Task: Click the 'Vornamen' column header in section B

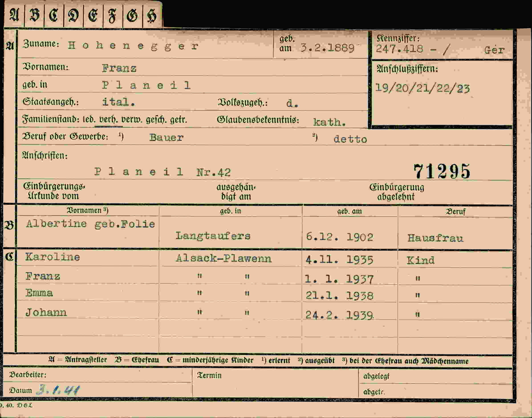Action: [x=87, y=210]
